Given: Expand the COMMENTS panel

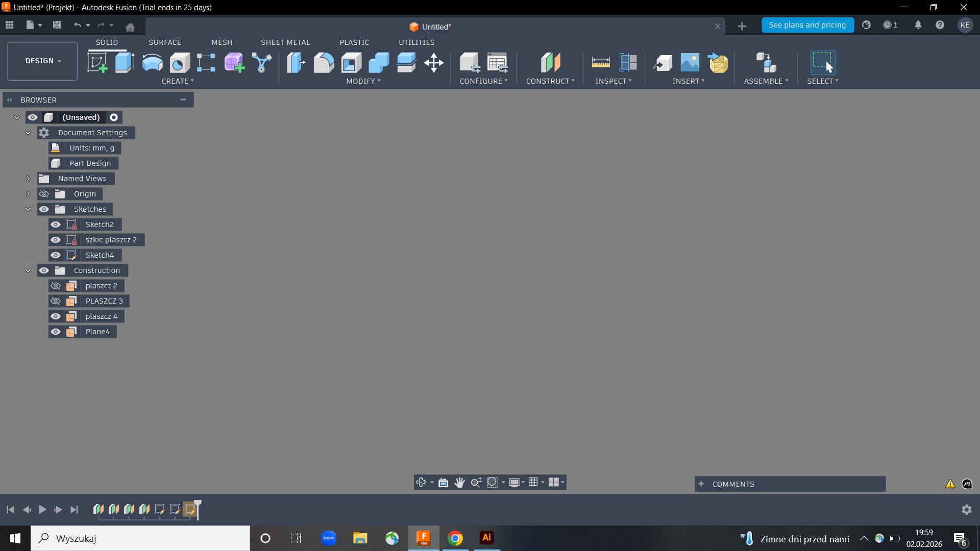Looking at the screenshot, I should click(x=701, y=484).
